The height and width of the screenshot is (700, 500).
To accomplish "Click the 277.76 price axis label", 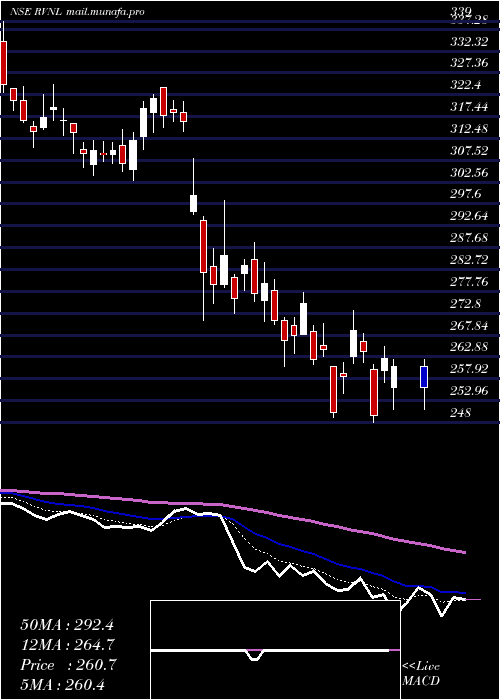I will click(469, 282).
